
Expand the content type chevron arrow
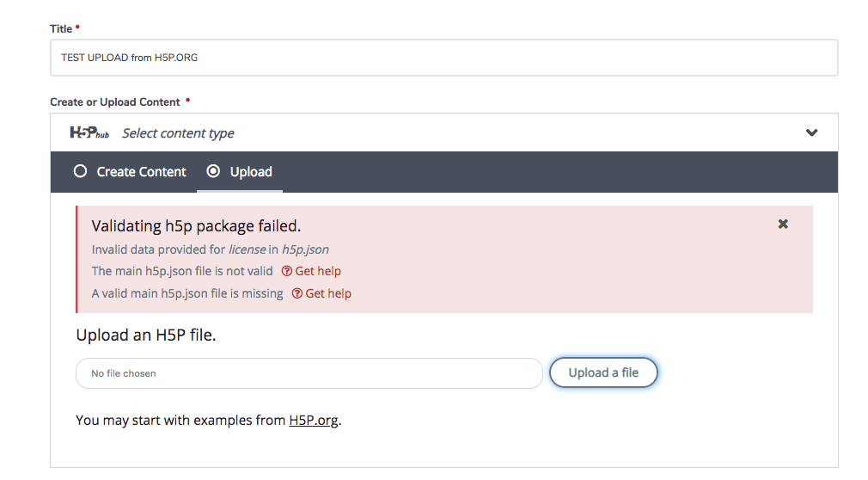coord(811,132)
